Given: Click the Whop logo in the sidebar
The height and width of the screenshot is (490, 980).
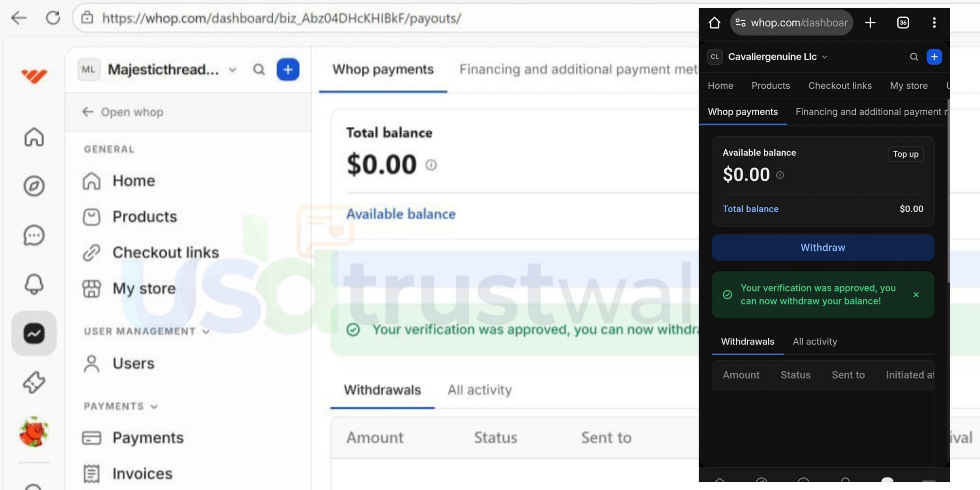Looking at the screenshot, I should [34, 76].
